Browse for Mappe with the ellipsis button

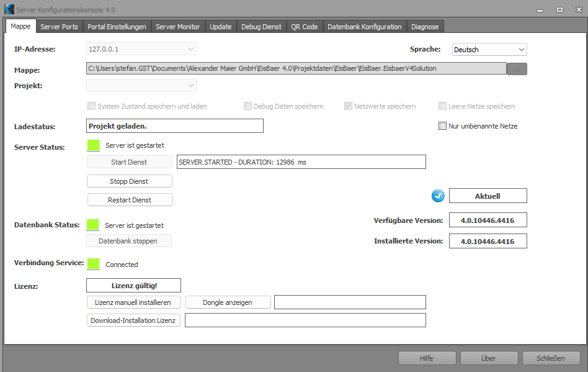click(x=517, y=69)
